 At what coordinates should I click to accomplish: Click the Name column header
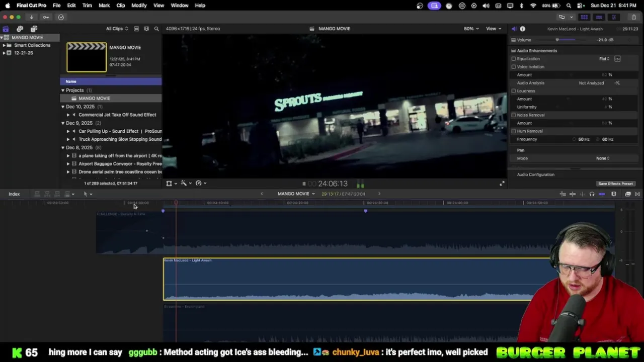pos(111,81)
